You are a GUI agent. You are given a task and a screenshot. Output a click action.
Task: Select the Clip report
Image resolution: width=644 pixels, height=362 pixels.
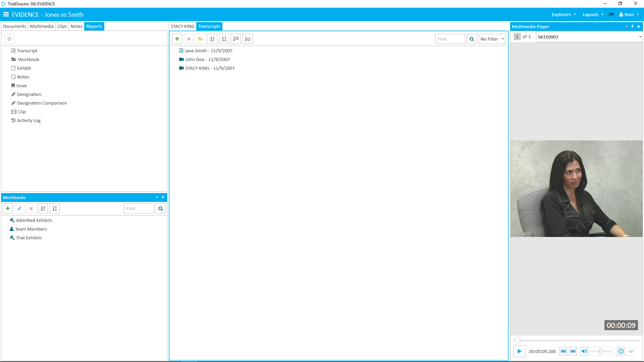point(18,112)
